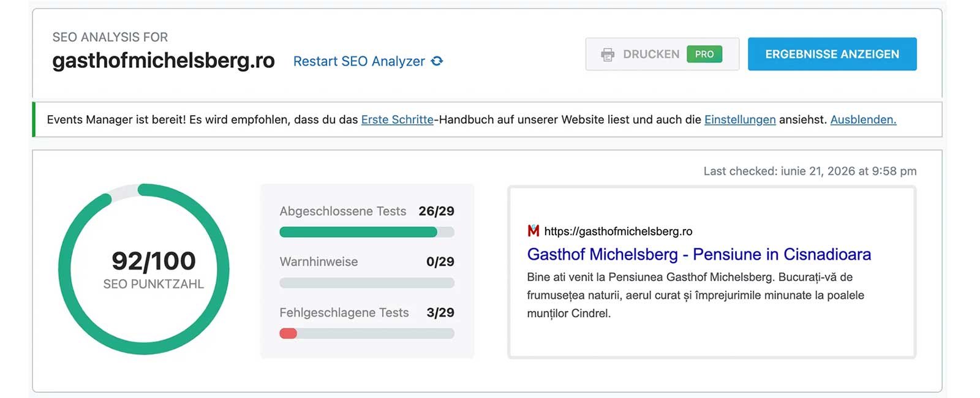Click the PRO badge
This screenshot has height=398, width=980.
(x=704, y=54)
